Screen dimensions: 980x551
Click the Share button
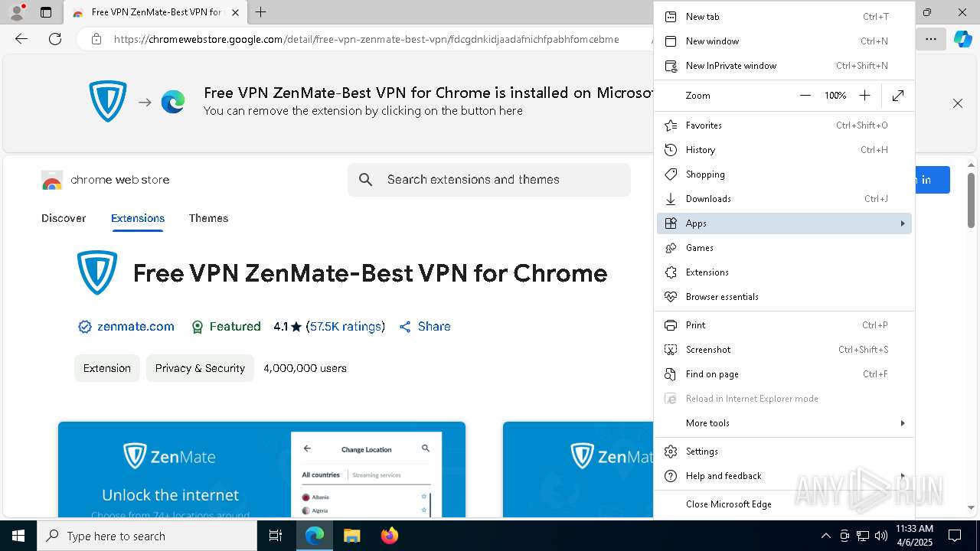[x=425, y=327]
